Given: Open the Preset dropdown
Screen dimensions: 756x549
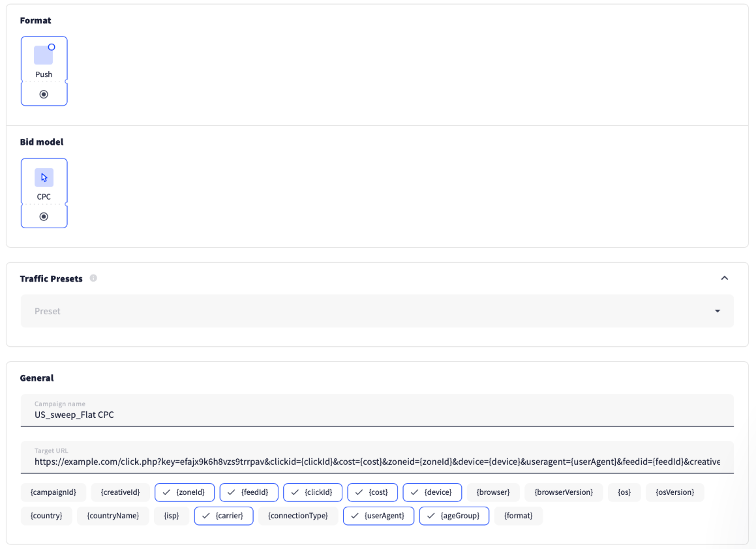Looking at the screenshot, I should pos(377,311).
